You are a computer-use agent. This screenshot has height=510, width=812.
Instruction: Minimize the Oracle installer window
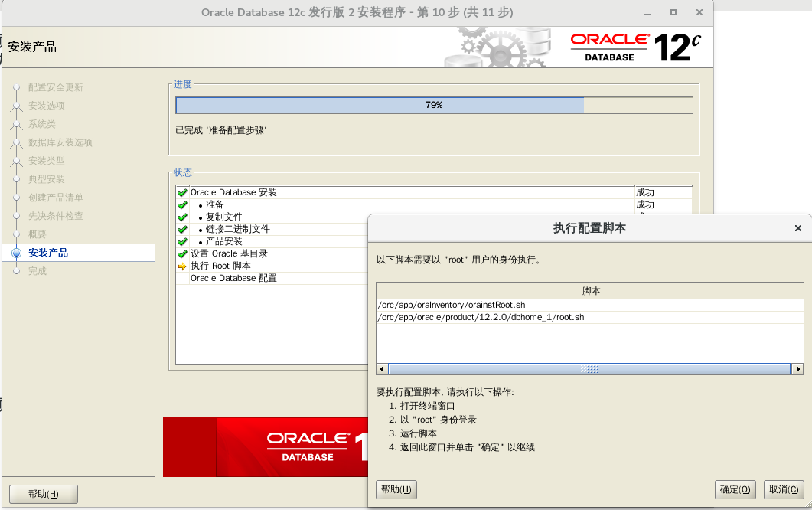point(647,13)
